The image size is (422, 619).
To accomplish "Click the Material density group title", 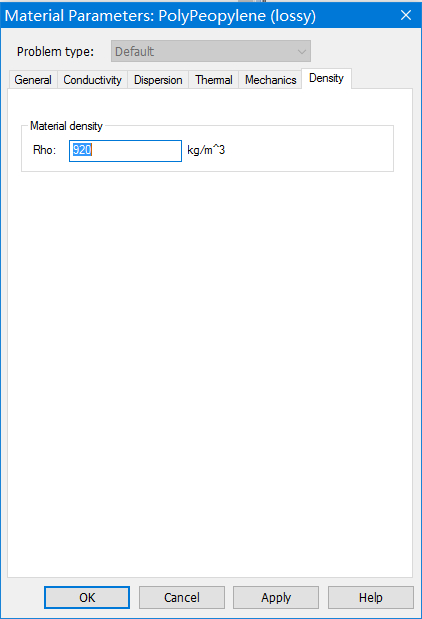I will pyautogui.click(x=66, y=126).
